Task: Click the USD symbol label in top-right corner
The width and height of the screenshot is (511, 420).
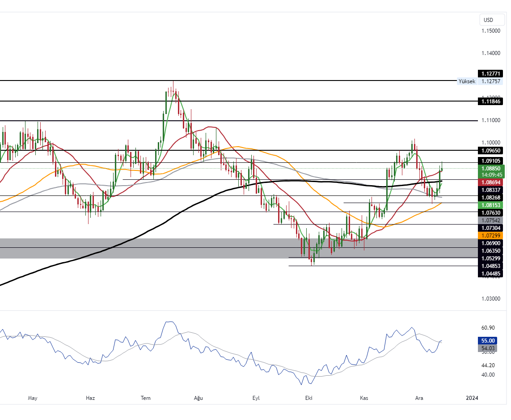Action: tap(490, 20)
